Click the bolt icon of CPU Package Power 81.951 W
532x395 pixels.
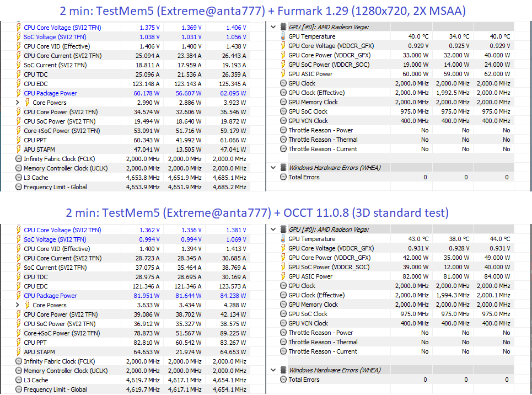point(19,296)
